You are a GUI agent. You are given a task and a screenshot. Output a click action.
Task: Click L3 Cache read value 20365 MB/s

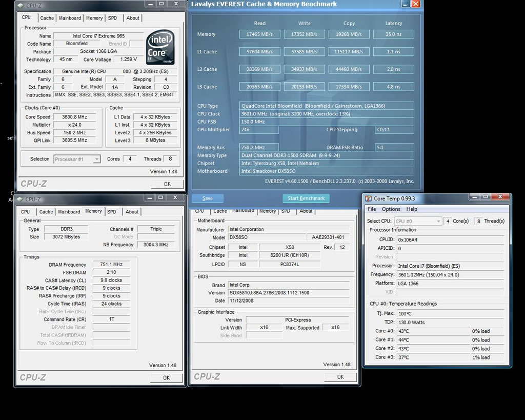259,87
